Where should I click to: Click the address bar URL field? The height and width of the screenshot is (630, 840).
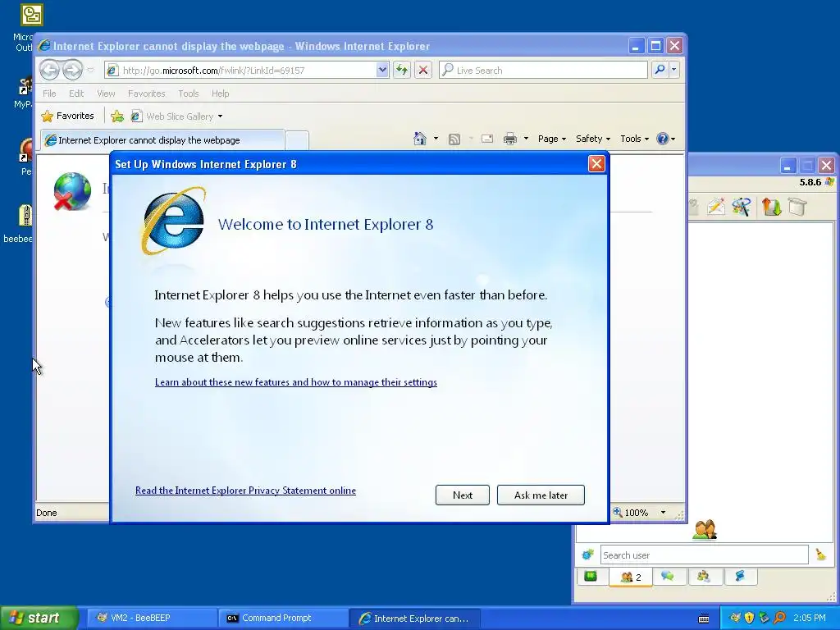click(241, 71)
